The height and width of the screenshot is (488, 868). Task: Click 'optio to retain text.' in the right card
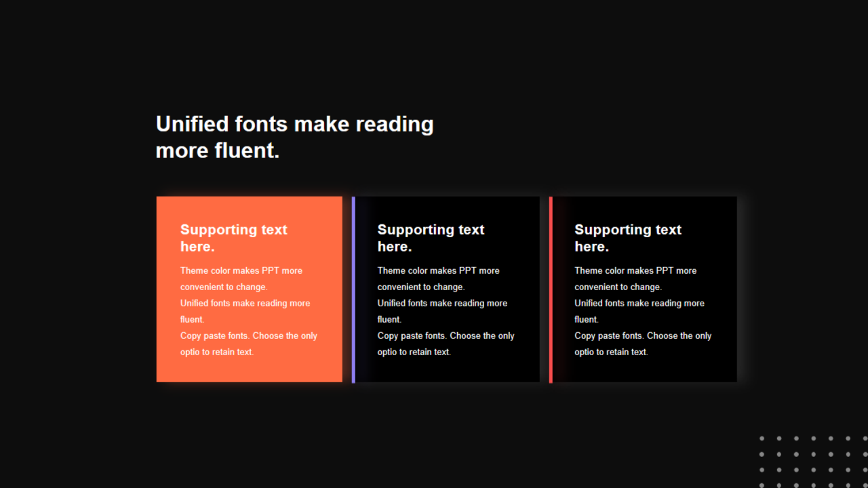[x=611, y=352]
